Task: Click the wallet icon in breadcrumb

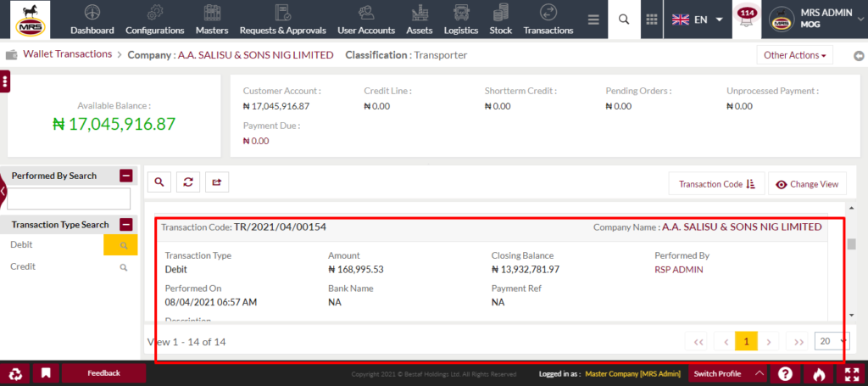Action: pos(11,55)
